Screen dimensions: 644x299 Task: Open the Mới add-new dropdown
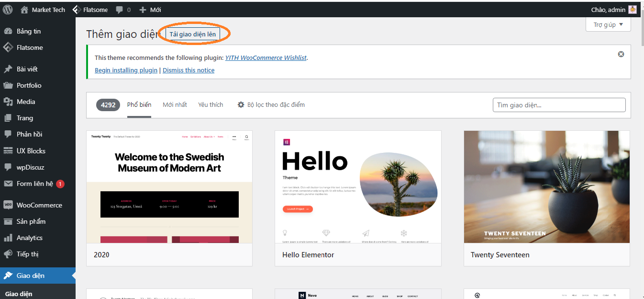(150, 10)
